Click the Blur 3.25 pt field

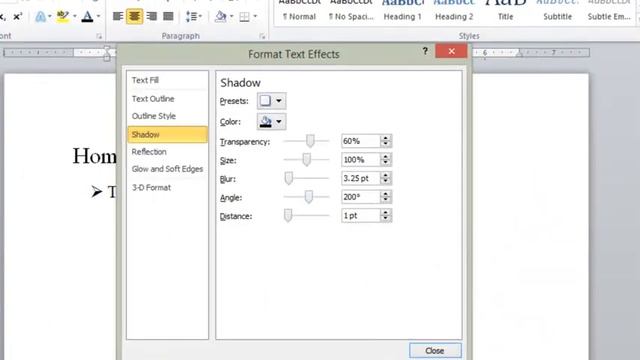tap(361, 178)
